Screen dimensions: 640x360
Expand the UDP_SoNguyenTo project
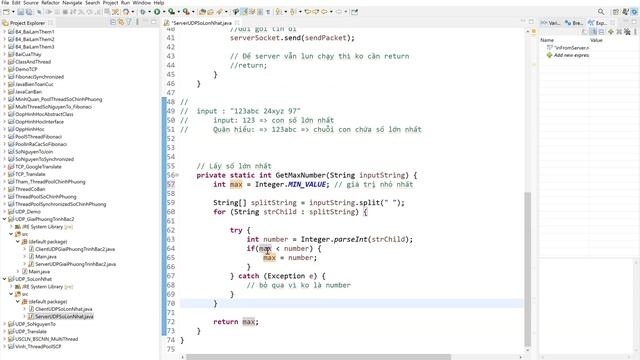(4, 324)
